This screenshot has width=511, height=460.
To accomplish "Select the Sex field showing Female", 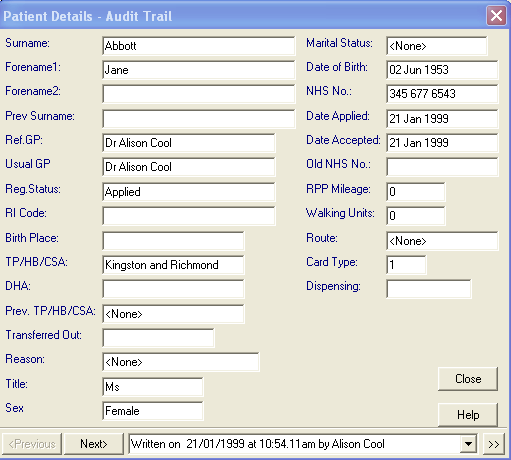I will click(x=153, y=411).
